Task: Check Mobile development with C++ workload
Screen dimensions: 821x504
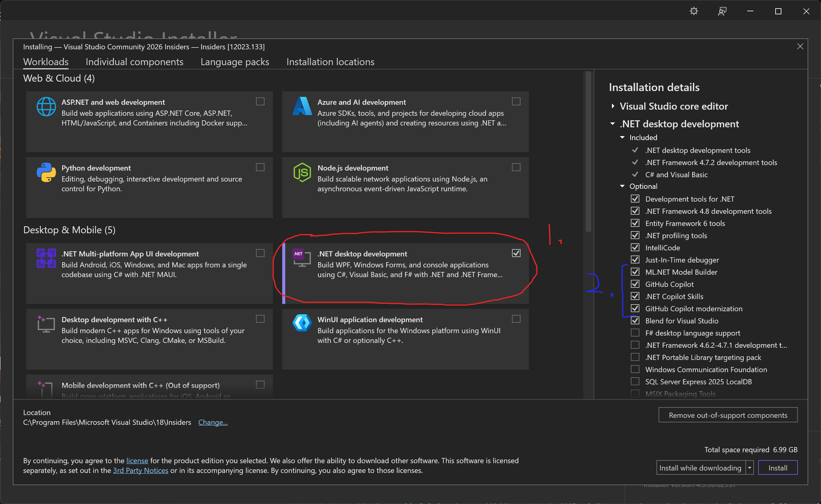Action: point(260,385)
